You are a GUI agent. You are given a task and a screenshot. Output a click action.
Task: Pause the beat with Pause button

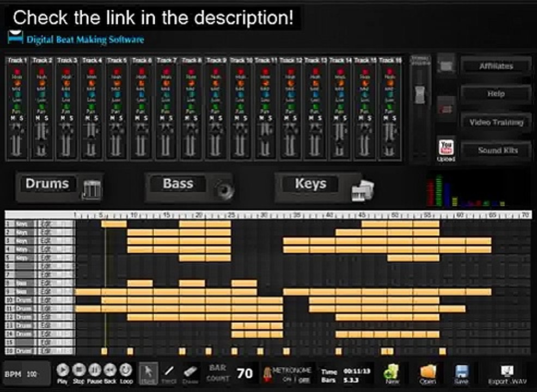click(x=95, y=370)
